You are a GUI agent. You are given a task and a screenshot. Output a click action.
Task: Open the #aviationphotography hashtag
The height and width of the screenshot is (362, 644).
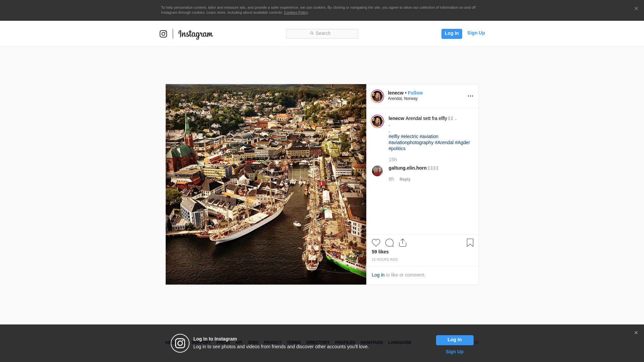(411, 142)
